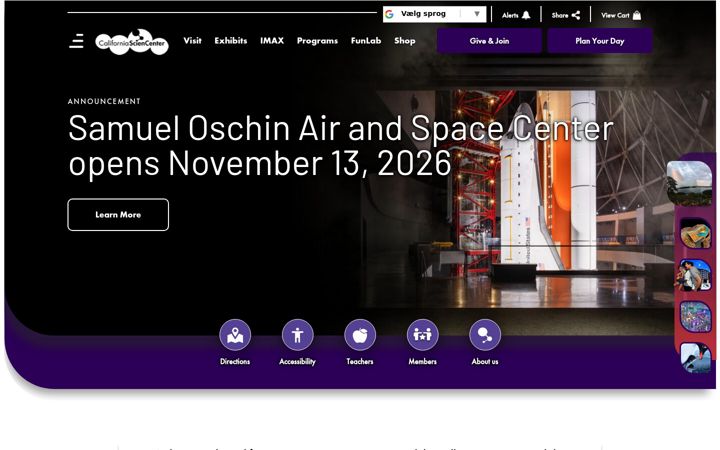Screen dimensions: 720x450
Task: Click the ANNOUNCEMENT heading label
Action: point(104,101)
